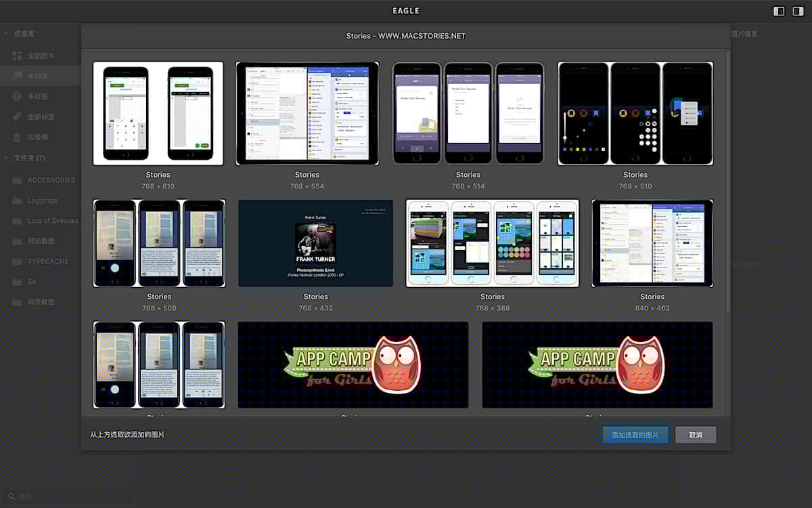The height and width of the screenshot is (508, 812).
Task: Toggle the right inspector panel button
Action: [798, 11]
